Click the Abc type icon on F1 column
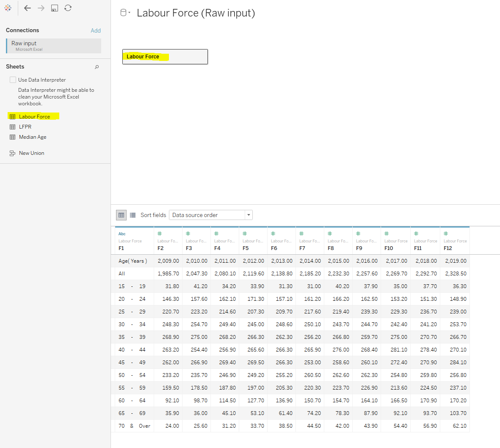 pyautogui.click(x=122, y=233)
